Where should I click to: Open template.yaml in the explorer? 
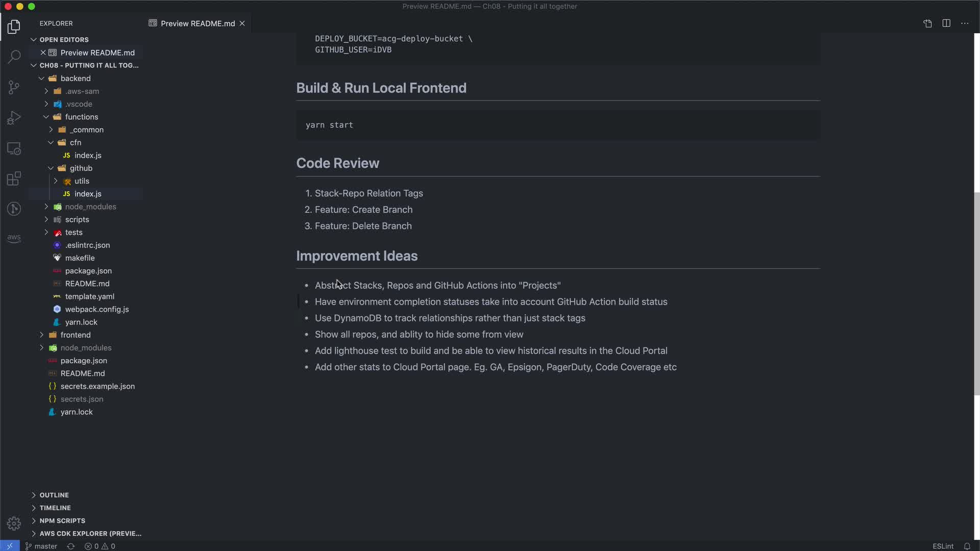click(89, 296)
